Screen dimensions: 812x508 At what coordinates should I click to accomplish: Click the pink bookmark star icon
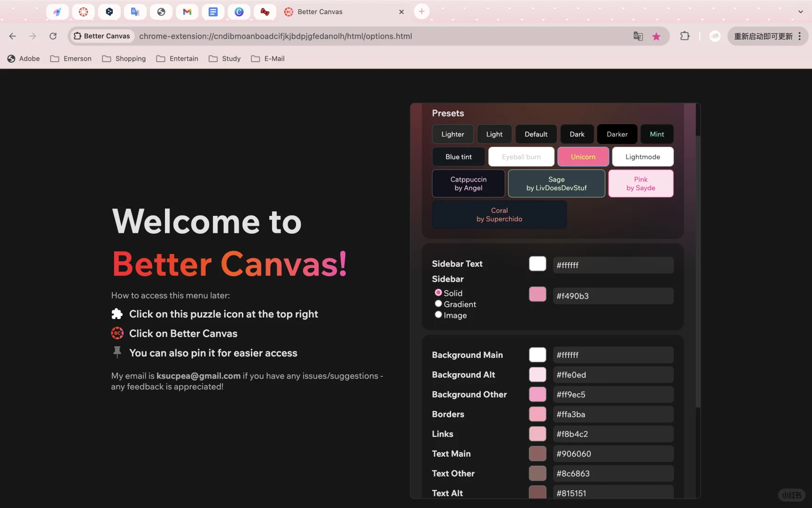(x=656, y=36)
